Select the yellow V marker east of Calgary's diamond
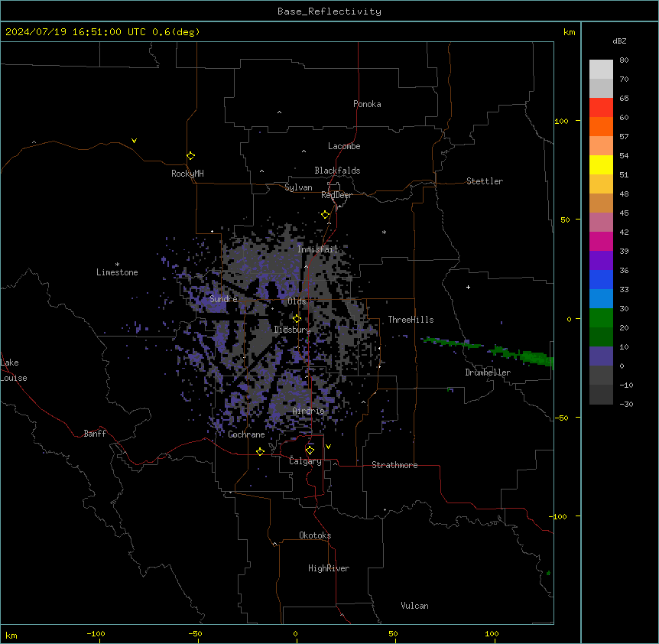The image size is (659, 644). [328, 447]
